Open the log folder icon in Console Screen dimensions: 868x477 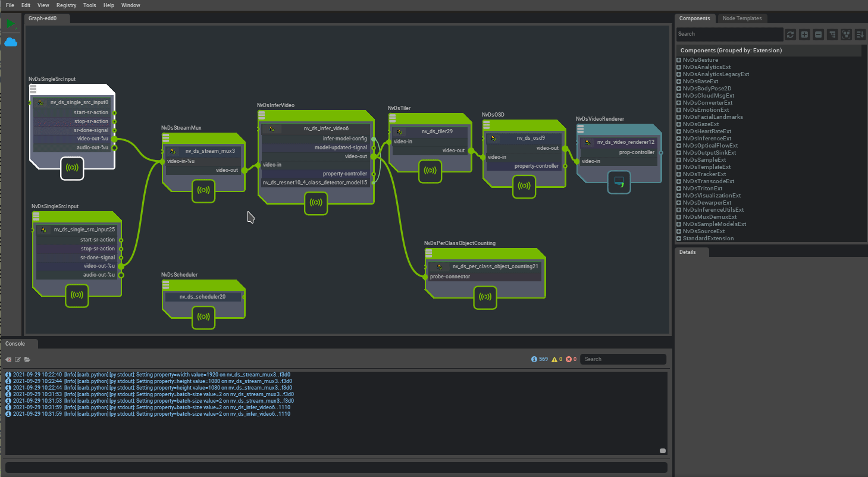pos(27,359)
